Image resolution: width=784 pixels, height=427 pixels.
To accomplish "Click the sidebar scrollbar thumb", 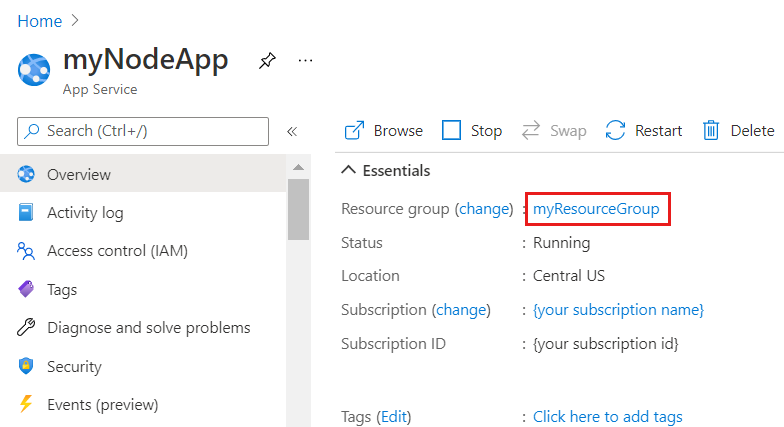I will click(298, 210).
